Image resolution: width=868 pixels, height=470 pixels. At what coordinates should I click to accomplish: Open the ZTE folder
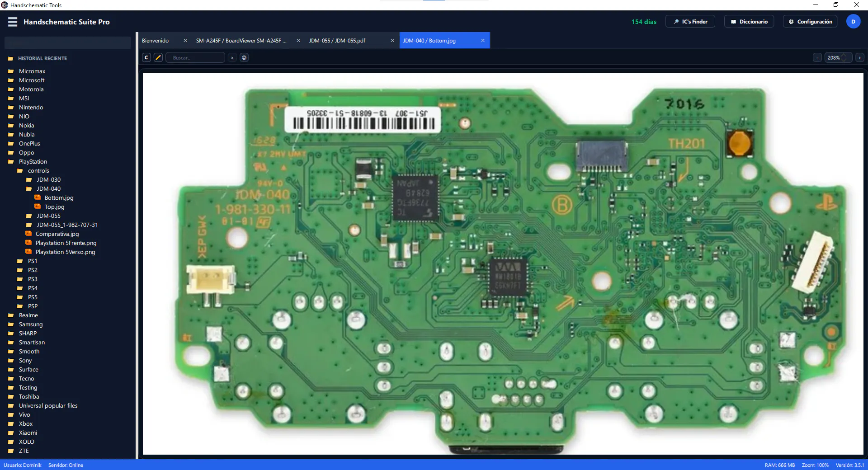pyautogui.click(x=24, y=451)
